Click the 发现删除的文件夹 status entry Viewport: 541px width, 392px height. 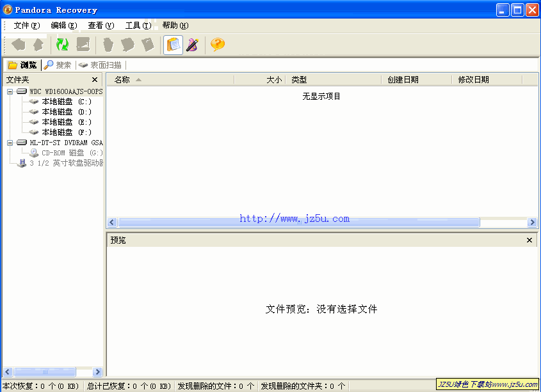303,386
